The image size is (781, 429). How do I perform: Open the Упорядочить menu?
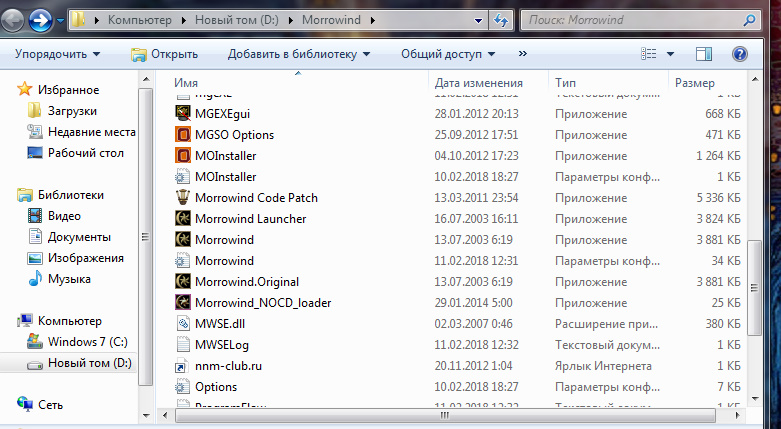[57, 54]
